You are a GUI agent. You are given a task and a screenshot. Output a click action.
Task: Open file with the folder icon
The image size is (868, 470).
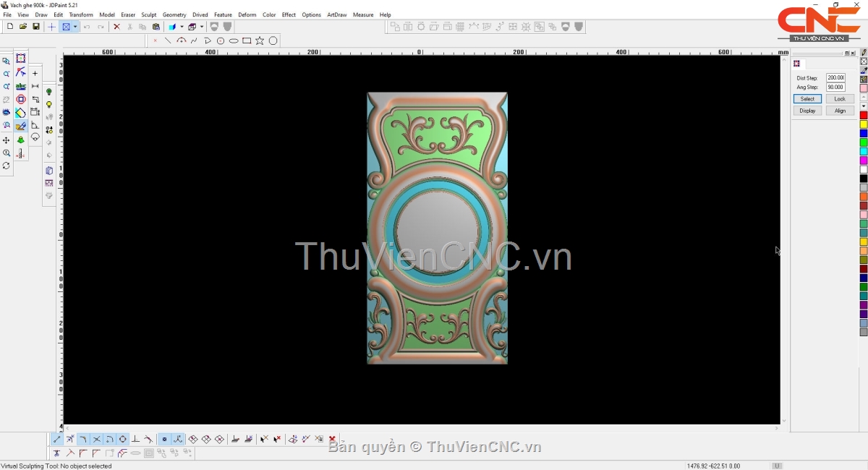tap(23, 27)
